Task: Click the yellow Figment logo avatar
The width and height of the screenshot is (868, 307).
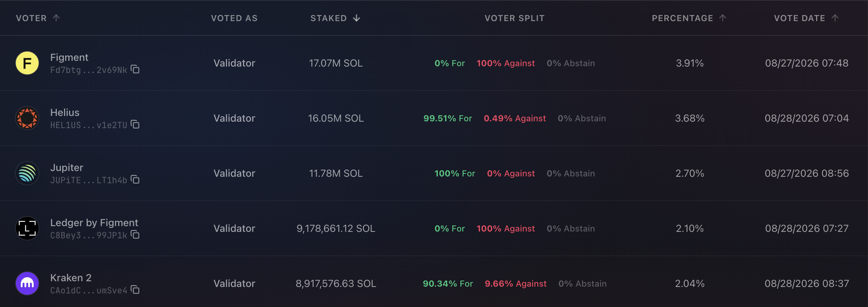Action: 27,63
